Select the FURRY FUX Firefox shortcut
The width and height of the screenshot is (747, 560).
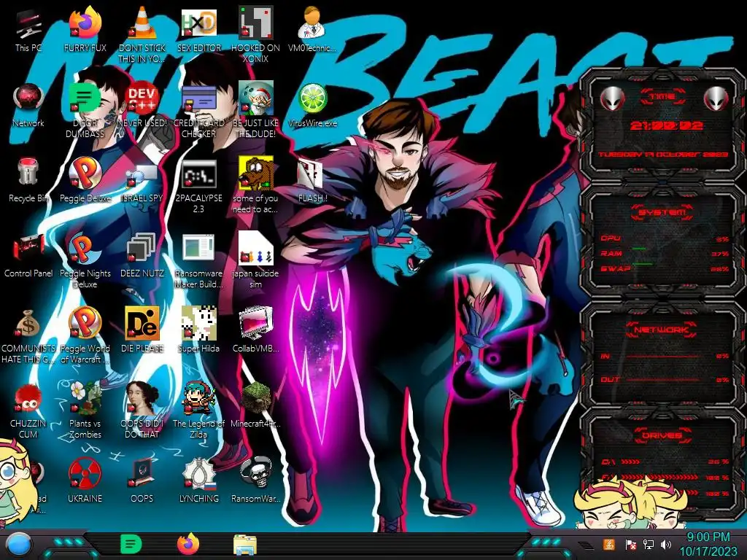pyautogui.click(x=85, y=29)
